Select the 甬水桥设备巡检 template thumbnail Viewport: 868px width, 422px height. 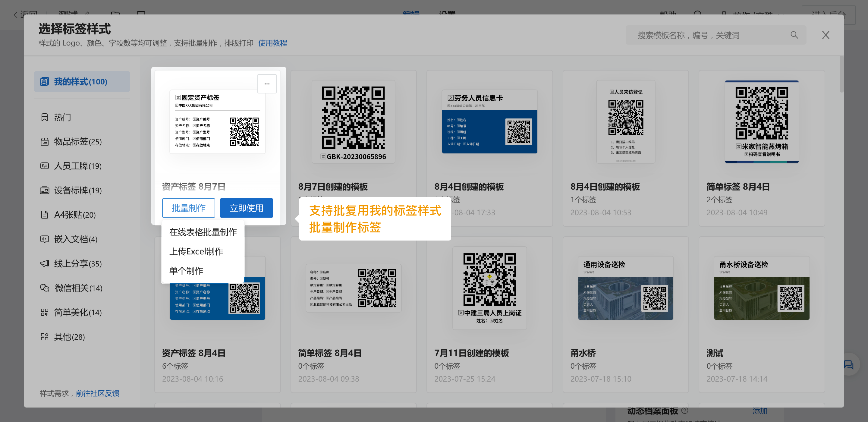tap(762, 288)
